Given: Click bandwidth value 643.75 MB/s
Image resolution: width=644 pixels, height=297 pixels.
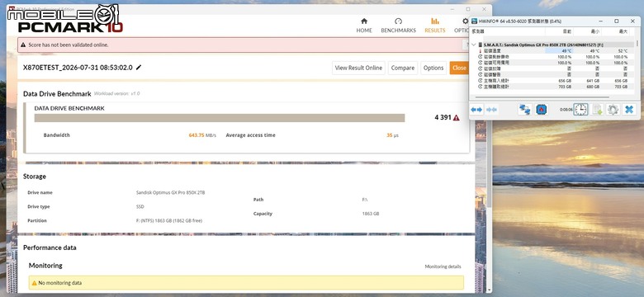Looking at the screenshot, I should [202, 135].
